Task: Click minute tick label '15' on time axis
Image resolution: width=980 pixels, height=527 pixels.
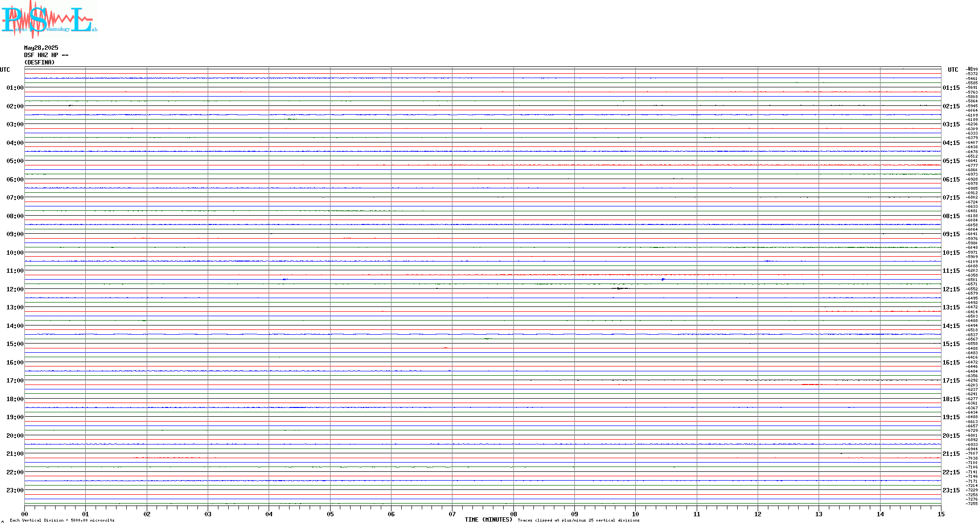Action: 941,514
